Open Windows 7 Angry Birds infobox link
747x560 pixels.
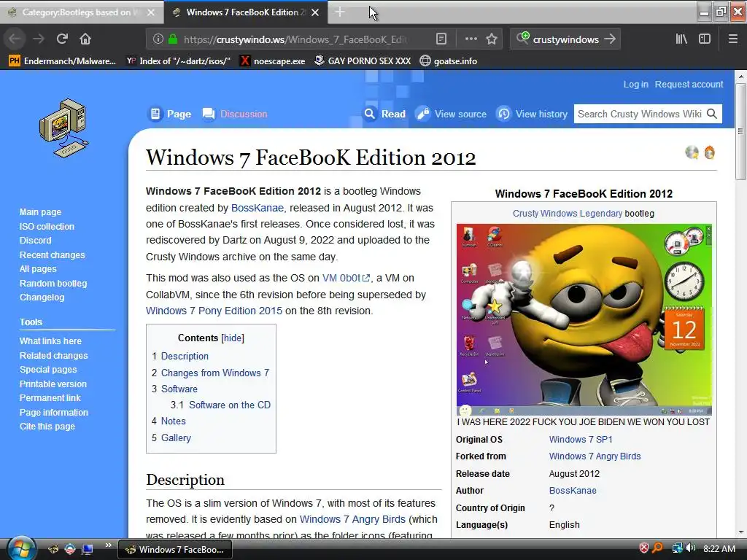tap(595, 456)
